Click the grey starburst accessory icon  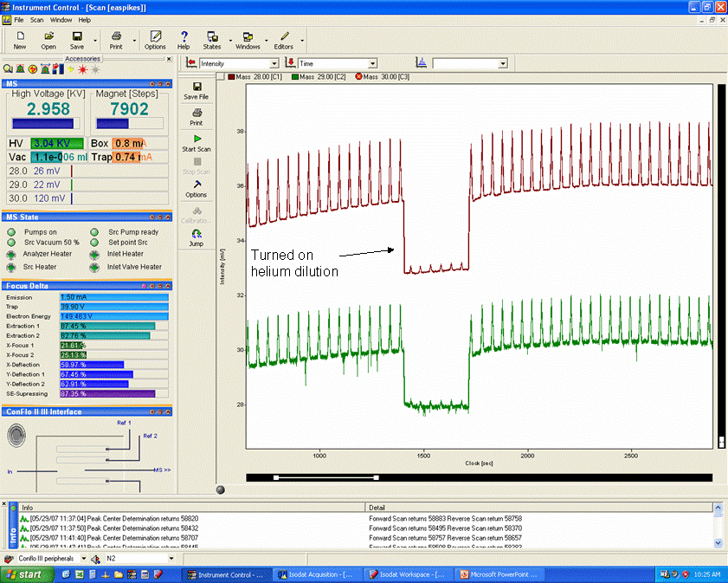pyautogui.click(x=95, y=69)
